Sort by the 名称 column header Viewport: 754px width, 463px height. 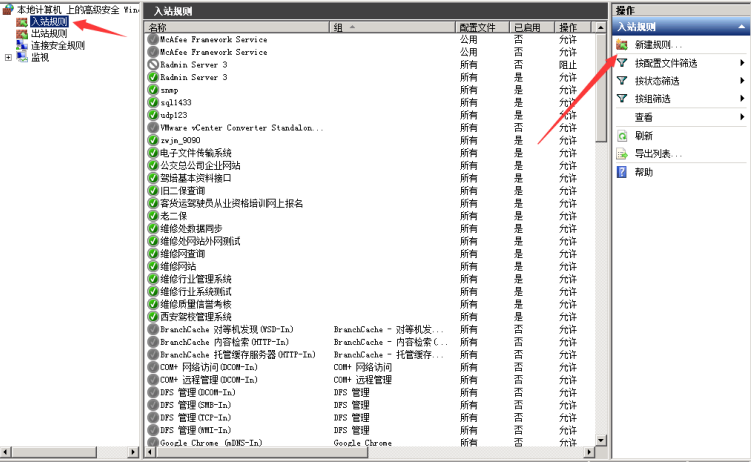point(237,27)
